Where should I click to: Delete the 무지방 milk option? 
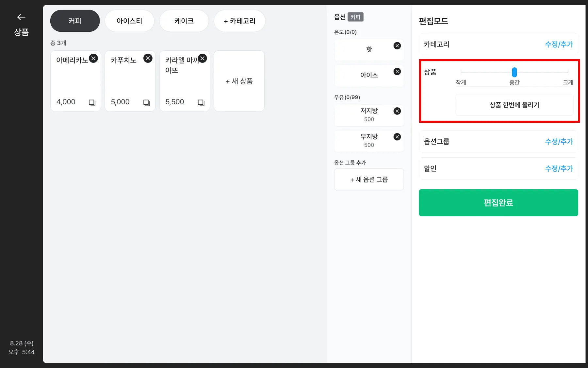click(397, 137)
